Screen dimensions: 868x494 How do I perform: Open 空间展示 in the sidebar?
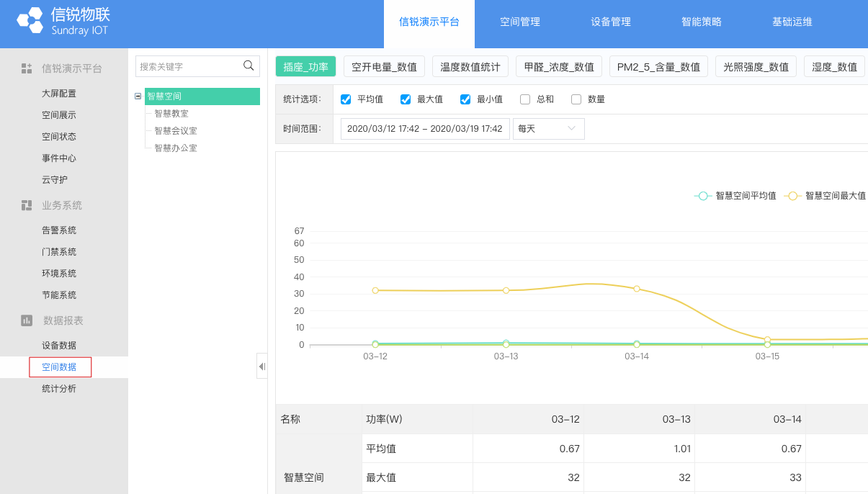(59, 115)
